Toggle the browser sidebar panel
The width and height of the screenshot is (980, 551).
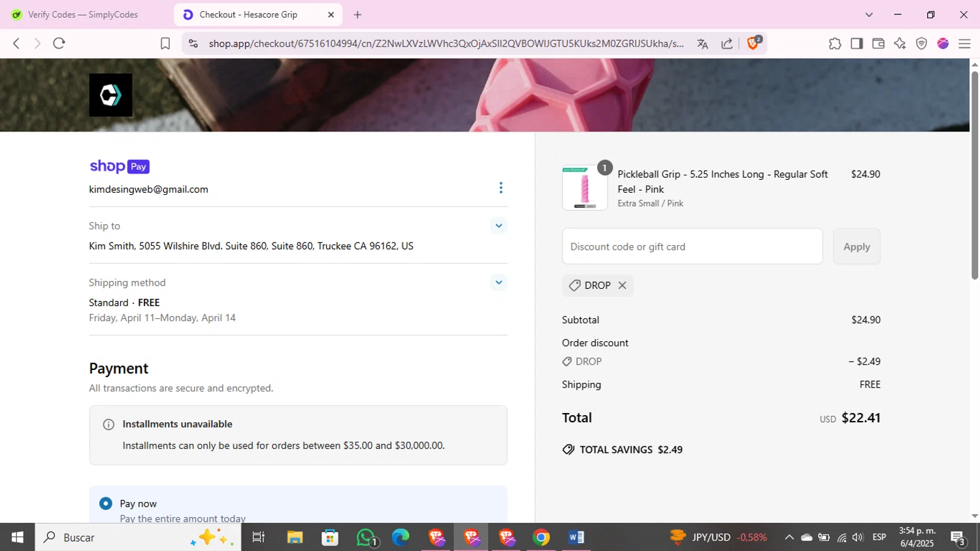tap(857, 43)
